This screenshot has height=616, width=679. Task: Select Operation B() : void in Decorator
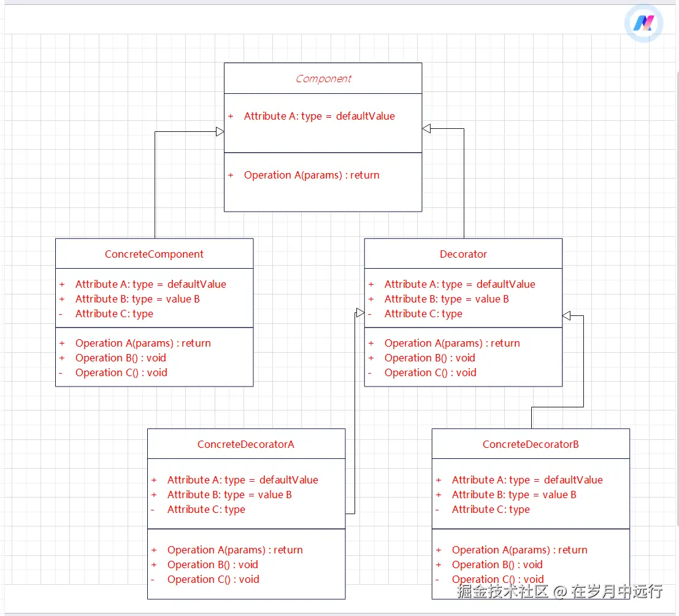tap(429, 358)
